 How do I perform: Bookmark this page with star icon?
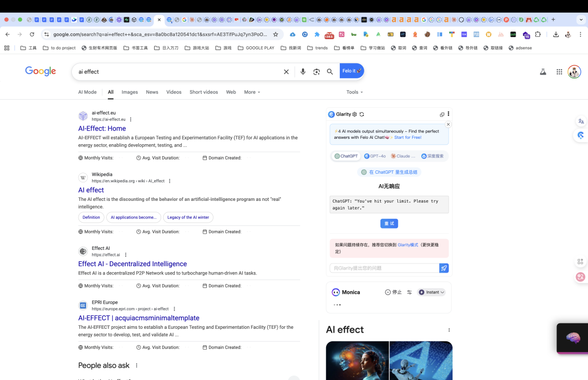click(275, 34)
